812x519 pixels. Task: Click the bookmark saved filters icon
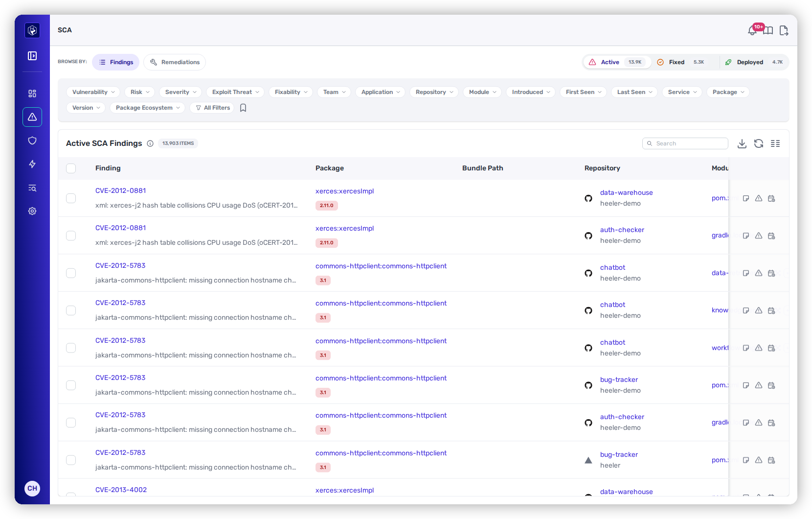click(243, 108)
